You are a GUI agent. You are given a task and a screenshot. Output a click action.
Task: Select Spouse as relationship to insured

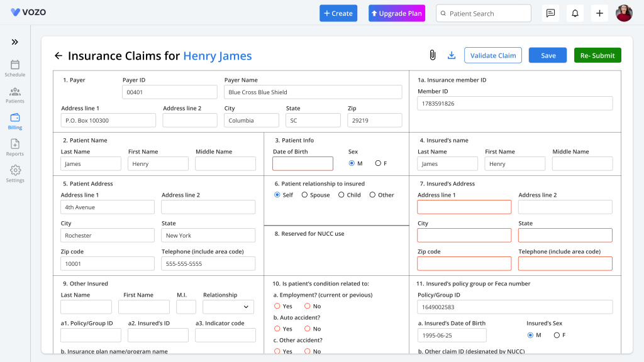[x=304, y=195]
